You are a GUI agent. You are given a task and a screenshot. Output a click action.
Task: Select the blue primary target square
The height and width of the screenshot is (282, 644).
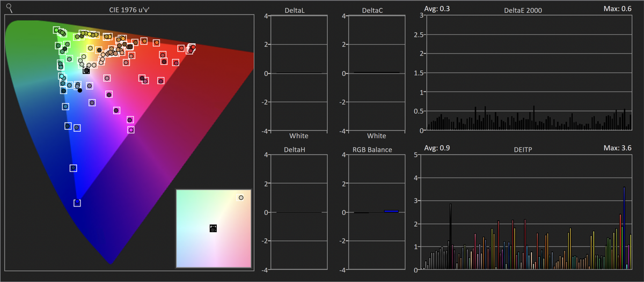(77, 203)
